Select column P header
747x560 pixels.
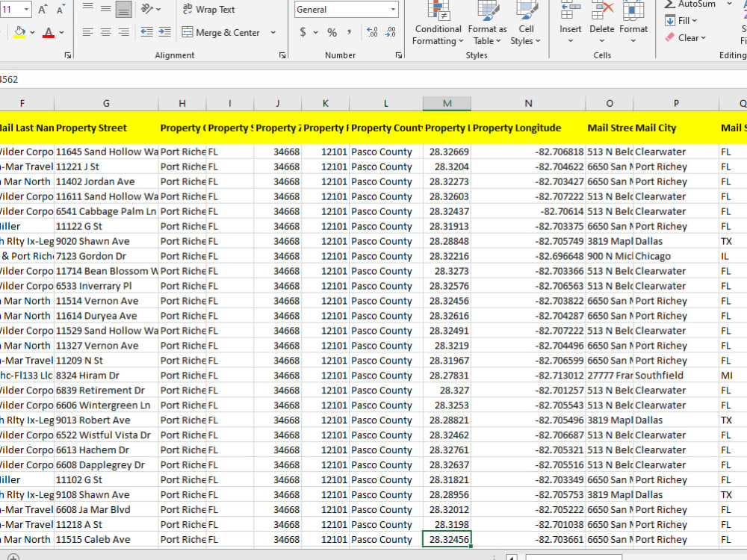tap(676, 103)
